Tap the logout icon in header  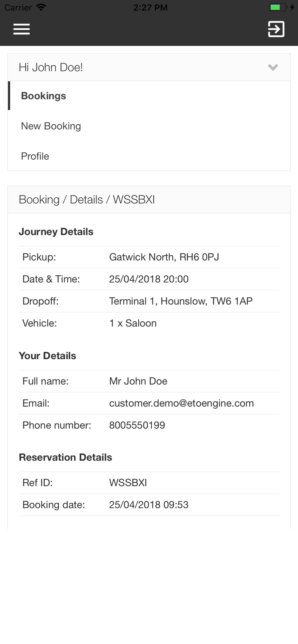(x=276, y=29)
